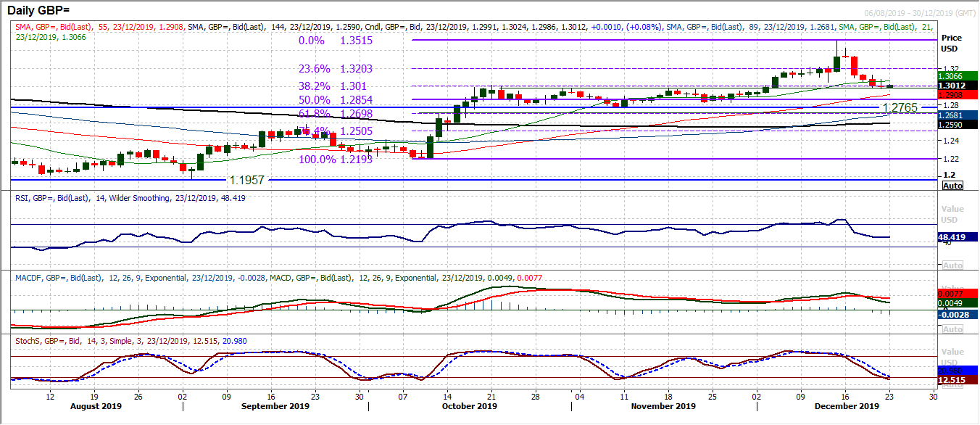Click the red 1.2908 SMA price tag

[x=952, y=95]
